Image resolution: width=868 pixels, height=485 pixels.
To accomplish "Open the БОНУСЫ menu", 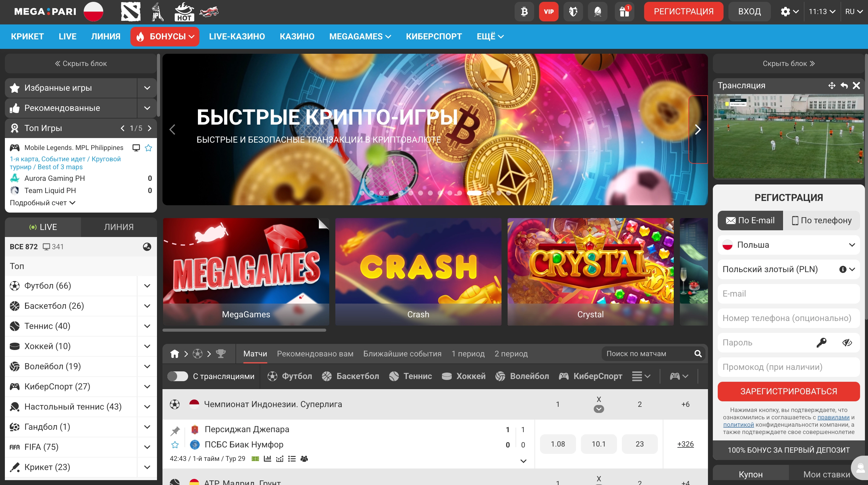I will (x=165, y=36).
